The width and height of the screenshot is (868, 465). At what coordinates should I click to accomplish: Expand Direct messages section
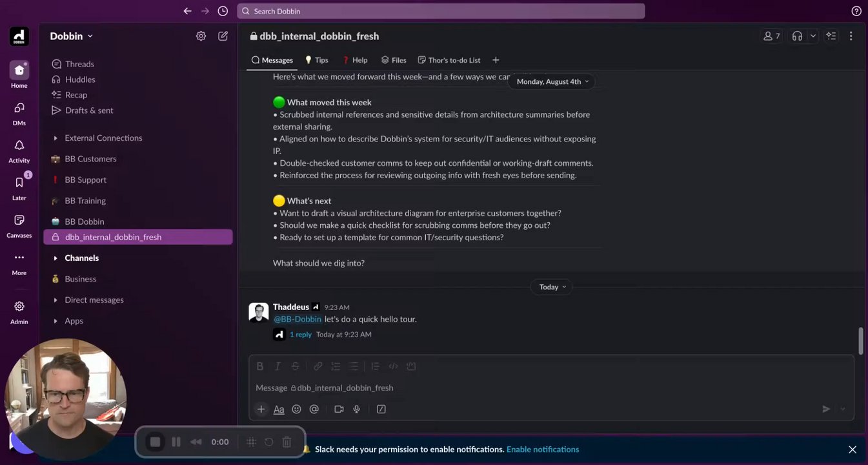click(55, 300)
